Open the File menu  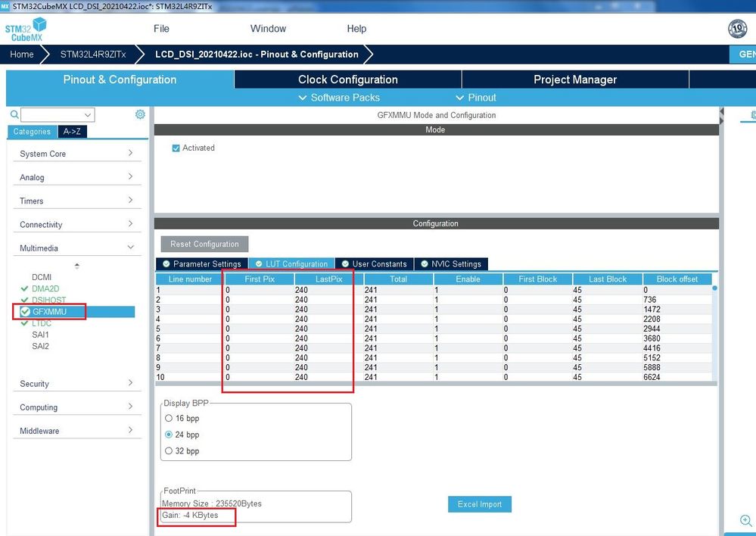(161, 29)
